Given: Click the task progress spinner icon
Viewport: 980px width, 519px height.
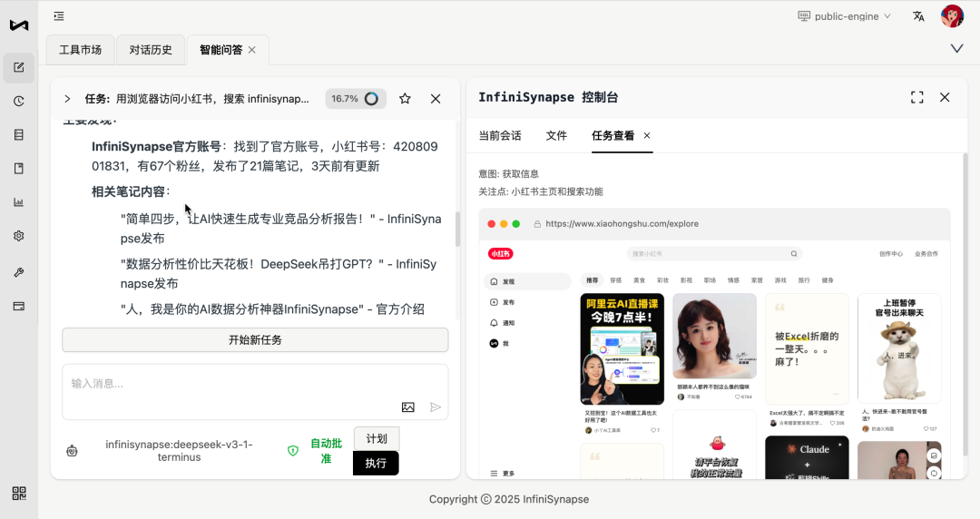Looking at the screenshot, I should point(371,99).
